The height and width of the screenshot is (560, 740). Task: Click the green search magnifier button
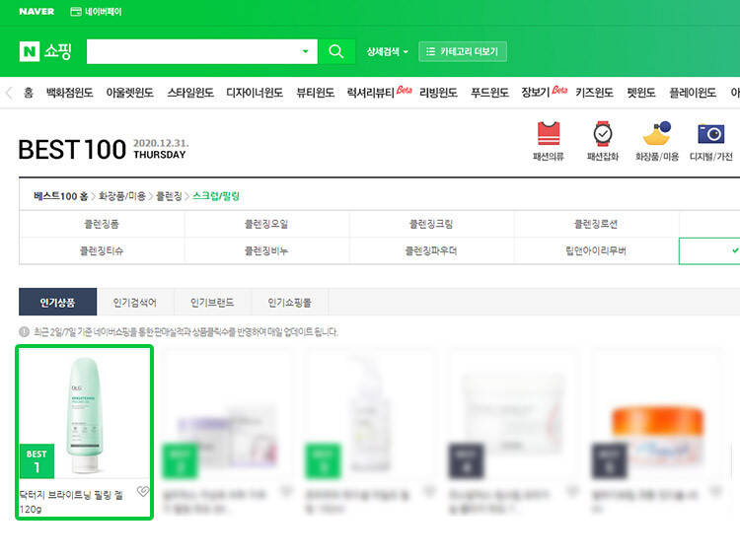[x=336, y=51]
